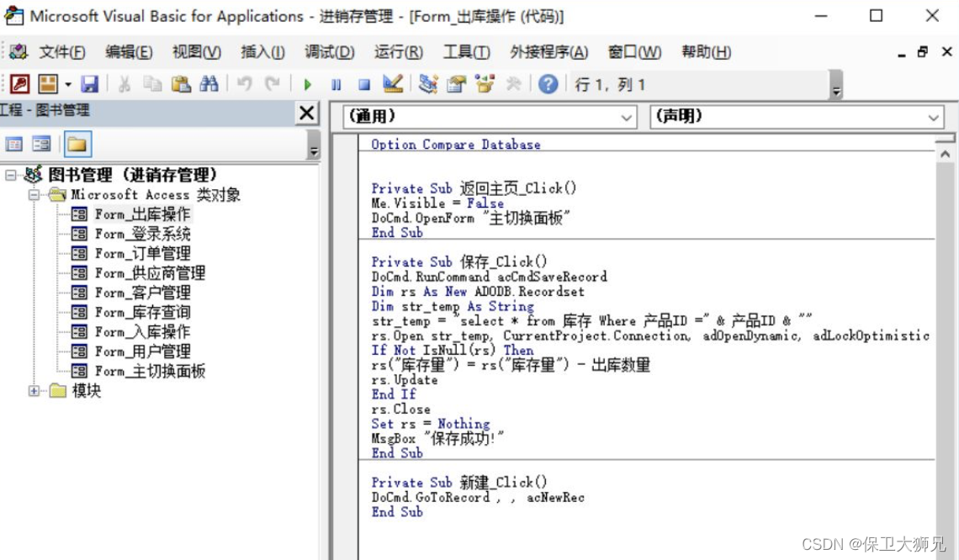
Task: Click the Paste clipboard icon
Action: [x=180, y=84]
